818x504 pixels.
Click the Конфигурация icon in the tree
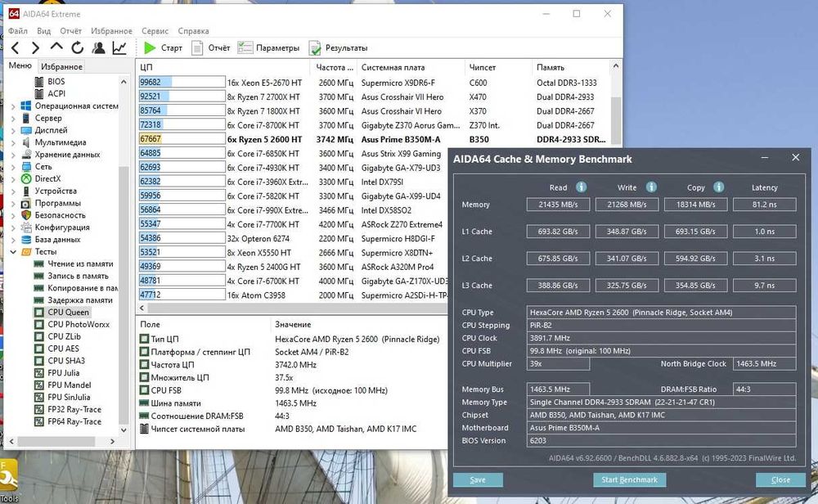pyautogui.click(x=26, y=227)
